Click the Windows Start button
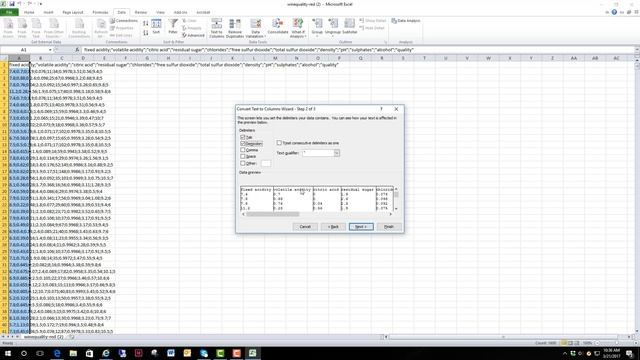The height and width of the screenshot is (360, 640). pos(7,353)
